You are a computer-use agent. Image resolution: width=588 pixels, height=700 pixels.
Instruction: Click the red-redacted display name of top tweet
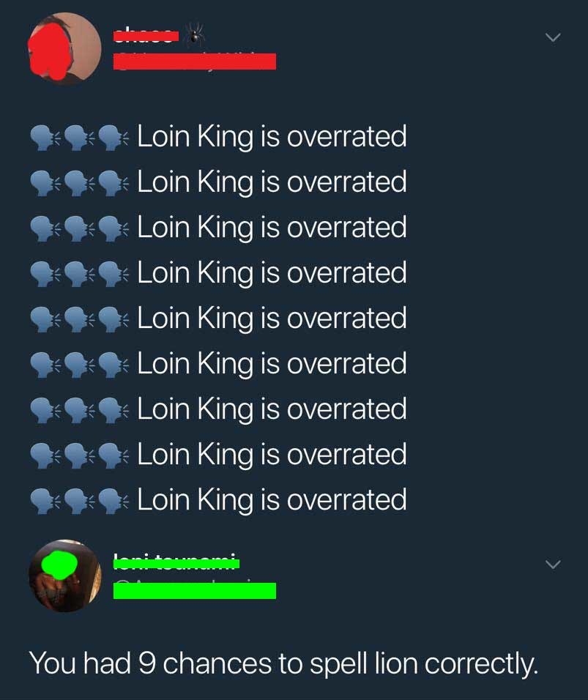pyautogui.click(x=146, y=35)
